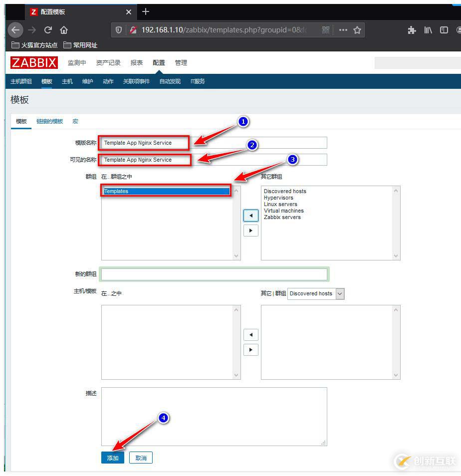Open the page actions three-dot menu
This screenshot has height=476, width=461.
click(343, 30)
